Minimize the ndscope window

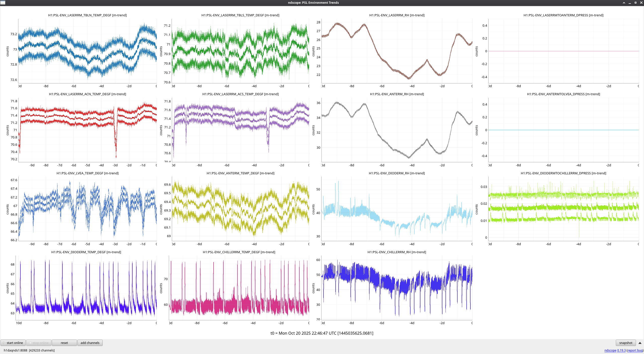[630, 3]
